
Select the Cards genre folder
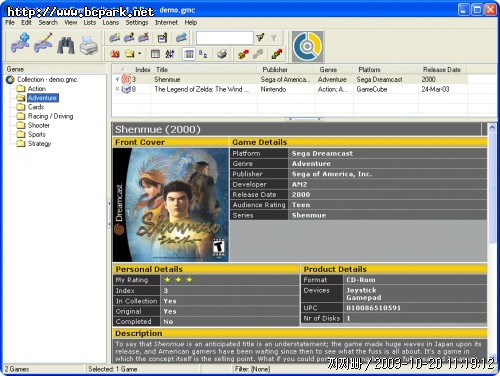(x=36, y=107)
